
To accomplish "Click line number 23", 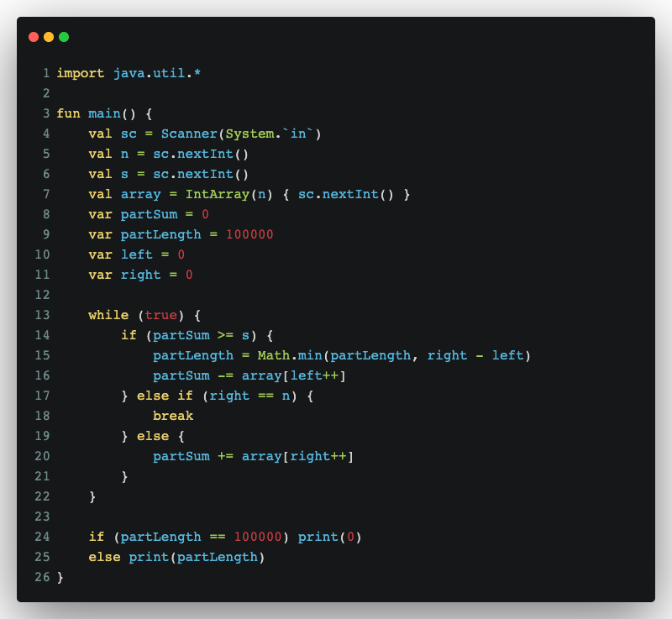I will (43, 517).
